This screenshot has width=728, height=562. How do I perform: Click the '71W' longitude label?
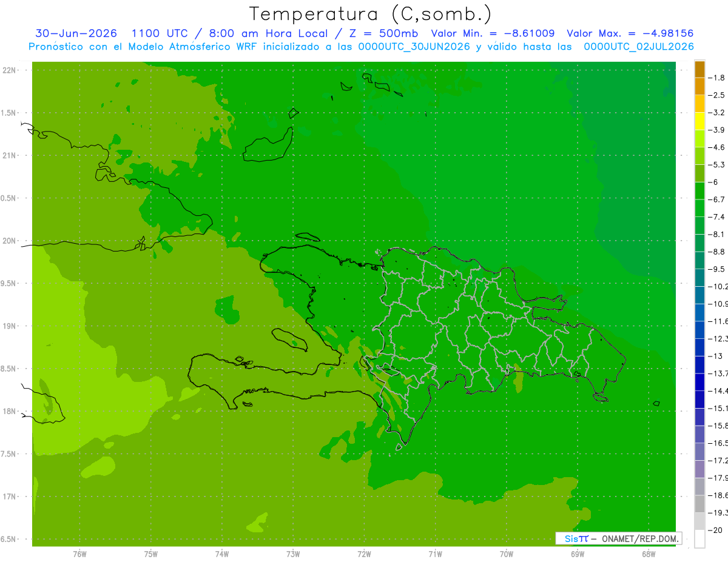[436, 554]
